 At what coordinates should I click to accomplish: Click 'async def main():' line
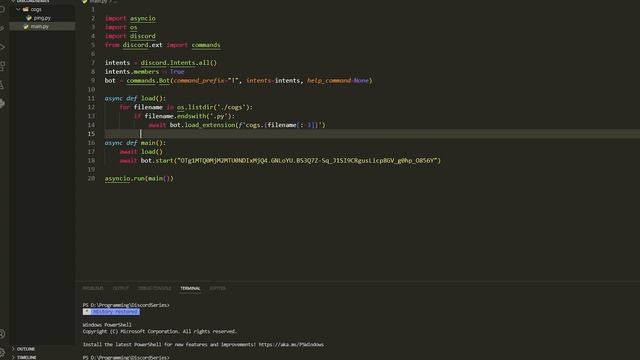click(x=135, y=143)
